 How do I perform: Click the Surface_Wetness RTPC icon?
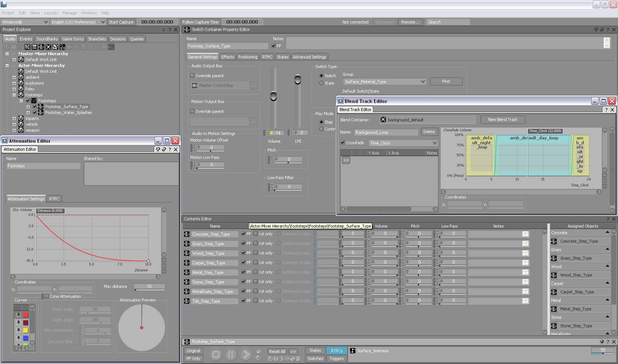[x=352, y=351]
